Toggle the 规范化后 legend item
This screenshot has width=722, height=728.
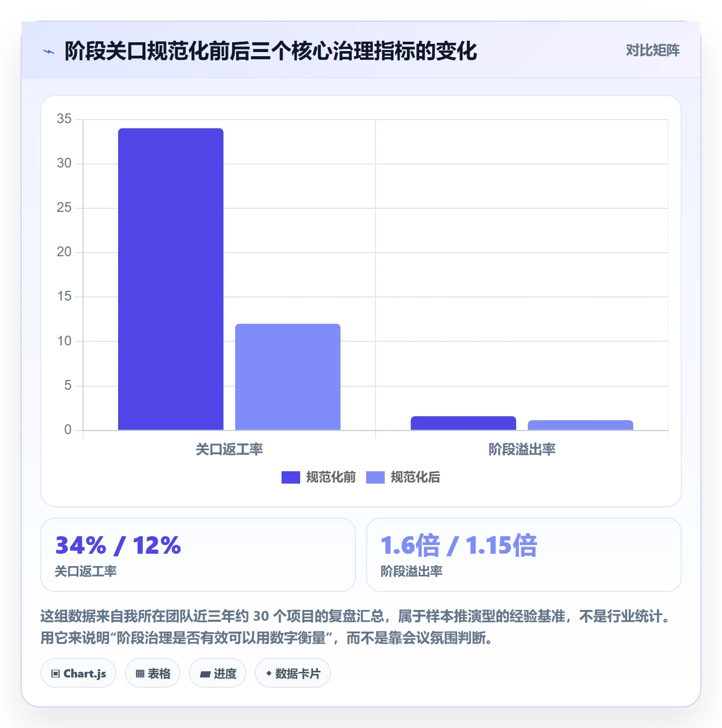(403, 477)
